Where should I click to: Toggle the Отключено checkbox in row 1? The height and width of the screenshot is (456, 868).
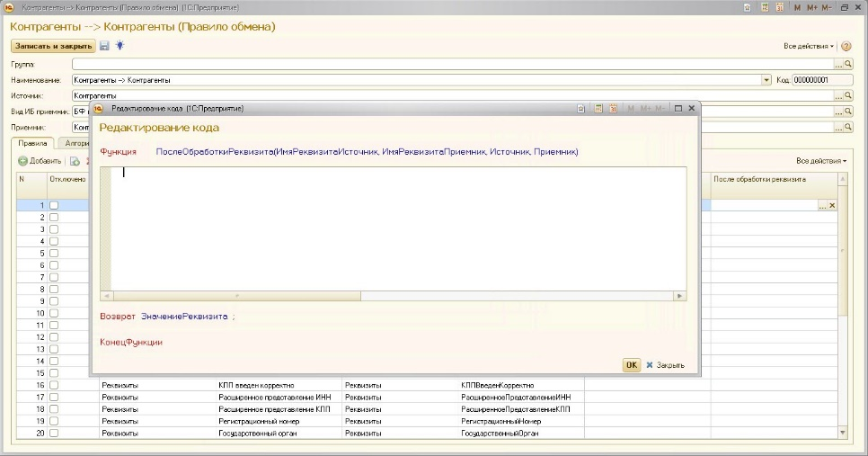tap(54, 206)
